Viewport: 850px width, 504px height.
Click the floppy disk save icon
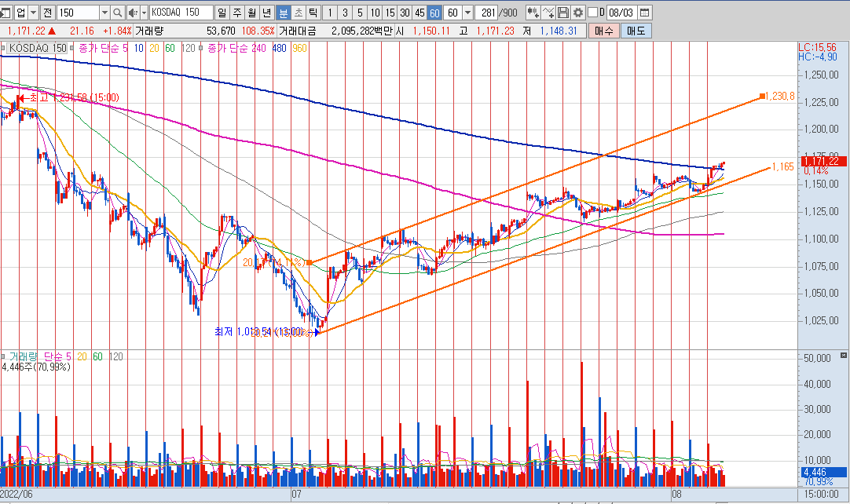(563, 13)
